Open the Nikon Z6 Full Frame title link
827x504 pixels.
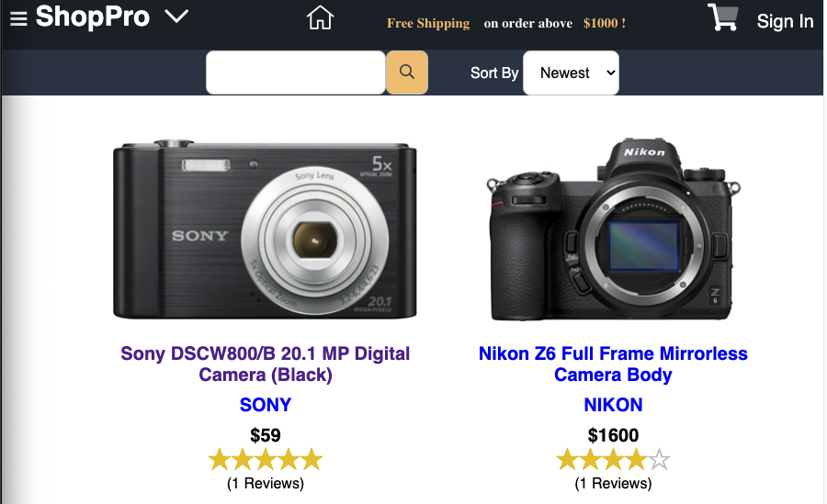pos(613,364)
